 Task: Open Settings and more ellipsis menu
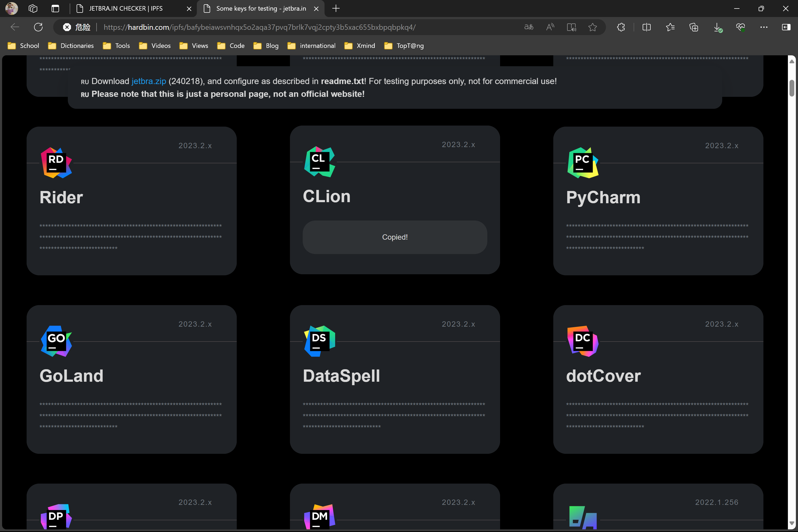[764, 27]
